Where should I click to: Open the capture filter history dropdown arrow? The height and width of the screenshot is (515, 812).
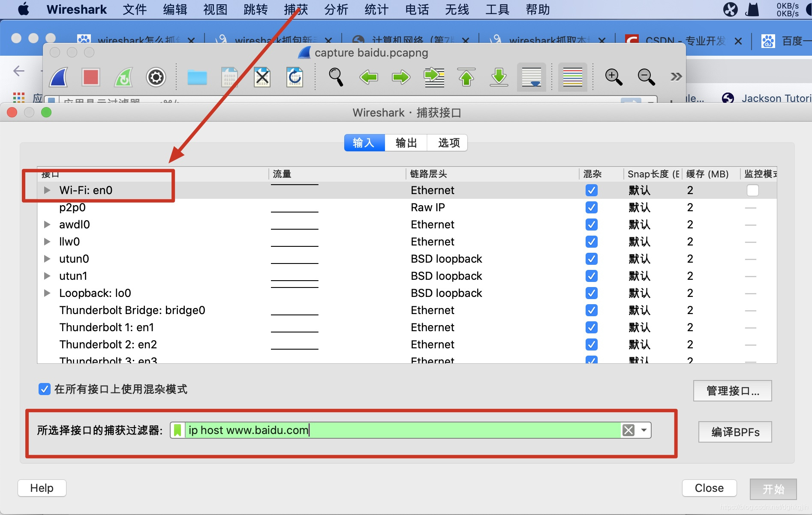pyautogui.click(x=644, y=430)
